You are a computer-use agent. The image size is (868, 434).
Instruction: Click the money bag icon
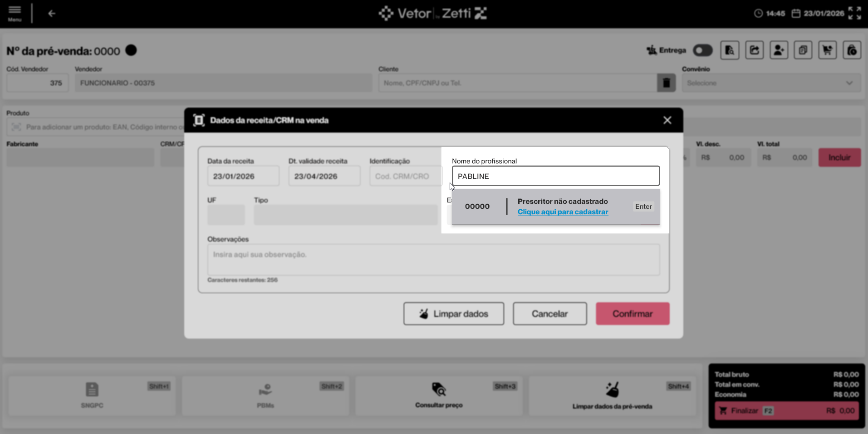coord(852,50)
